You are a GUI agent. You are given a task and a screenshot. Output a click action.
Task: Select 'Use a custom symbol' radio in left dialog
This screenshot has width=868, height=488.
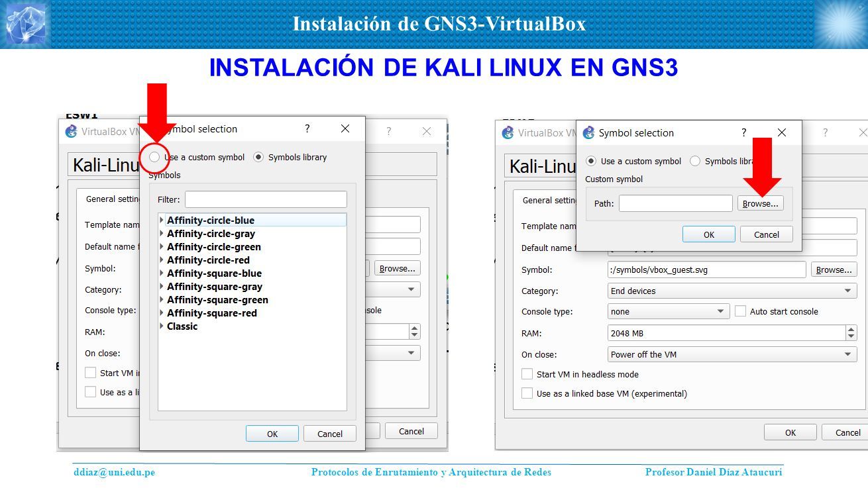(x=154, y=157)
